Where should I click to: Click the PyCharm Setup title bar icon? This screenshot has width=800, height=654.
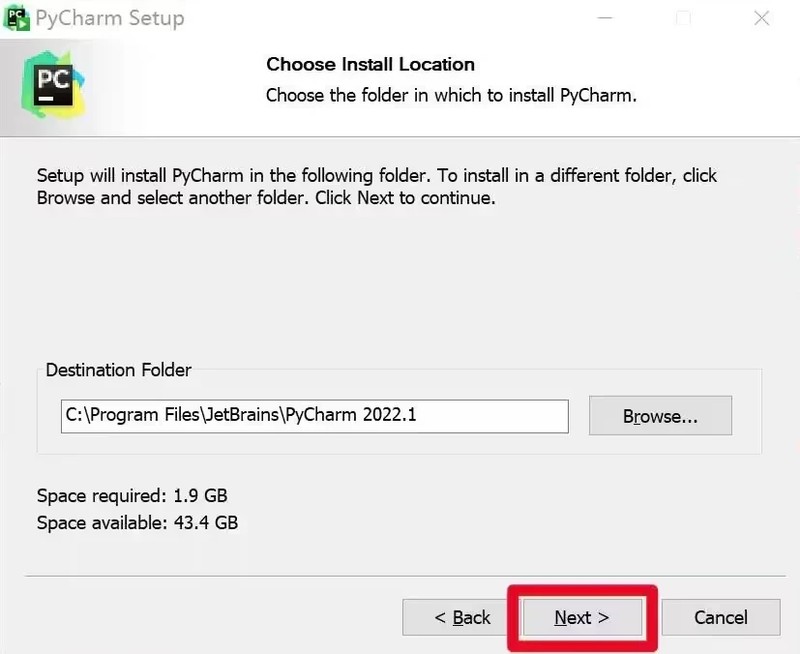click(x=16, y=18)
